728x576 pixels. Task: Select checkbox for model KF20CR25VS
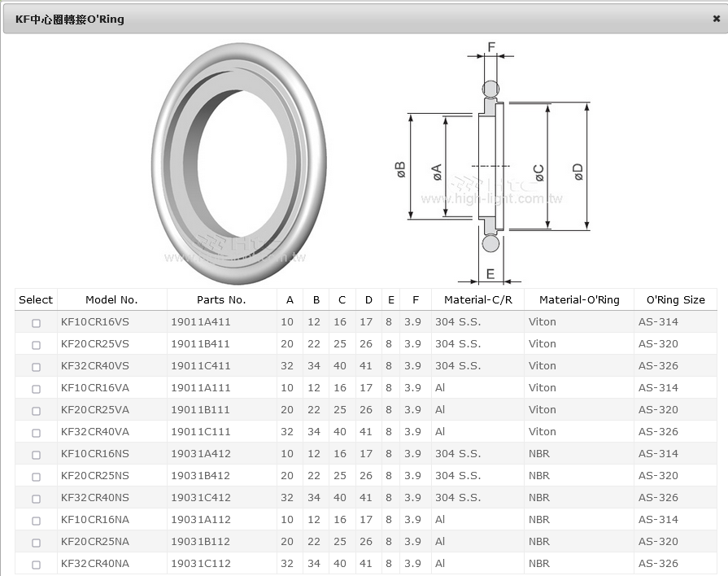point(36,345)
